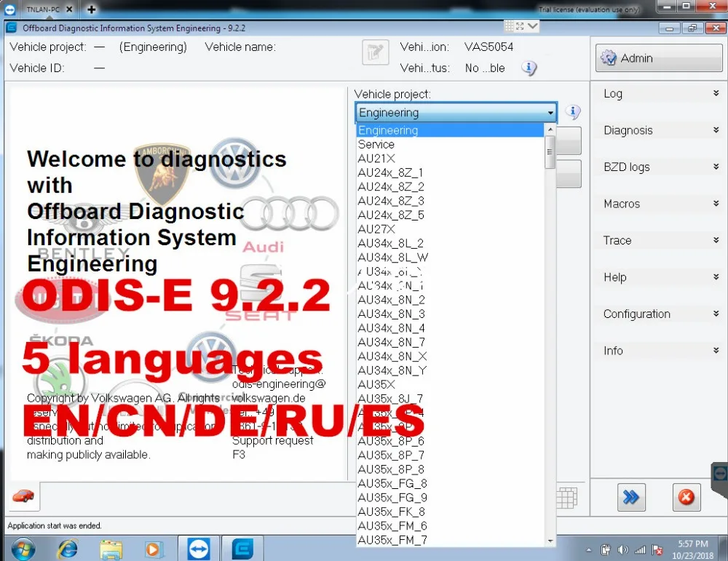Open Windows Start menu orb

23,549
